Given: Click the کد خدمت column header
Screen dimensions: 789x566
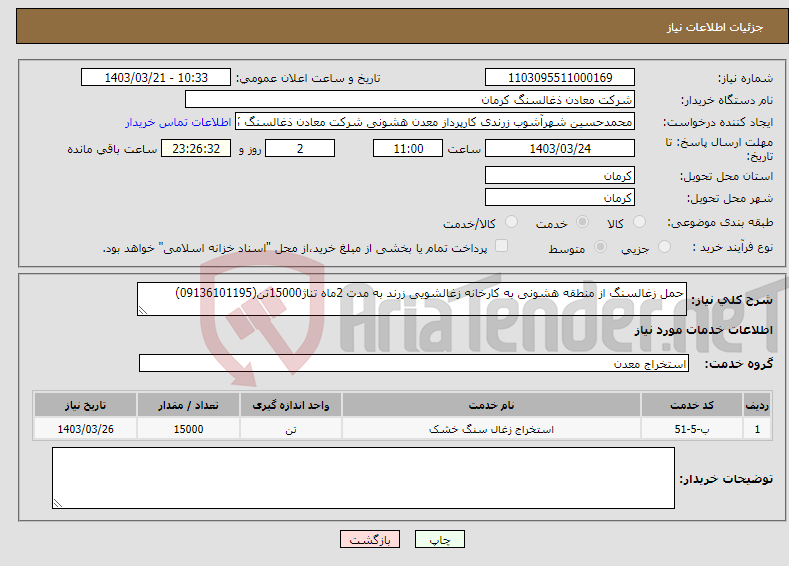Looking at the screenshot, I should tap(692, 405).
